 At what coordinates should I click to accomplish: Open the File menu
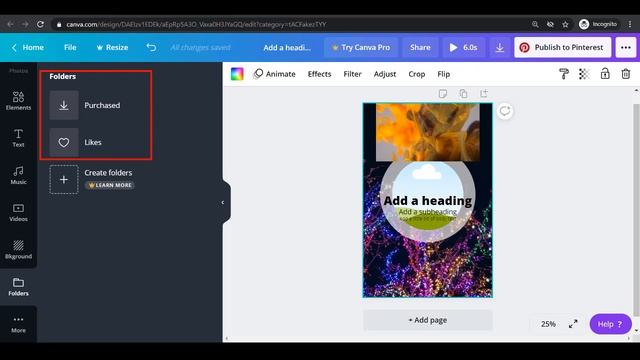70,47
